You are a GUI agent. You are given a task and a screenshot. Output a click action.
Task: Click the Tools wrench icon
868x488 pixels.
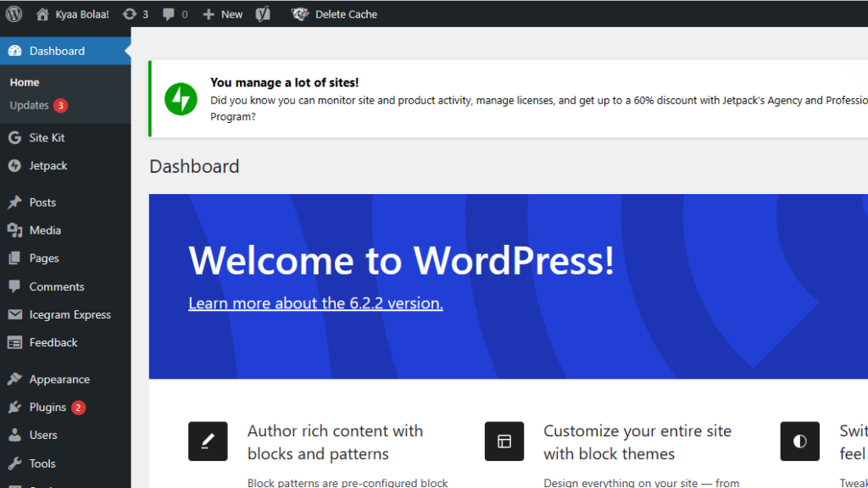click(15, 463)
